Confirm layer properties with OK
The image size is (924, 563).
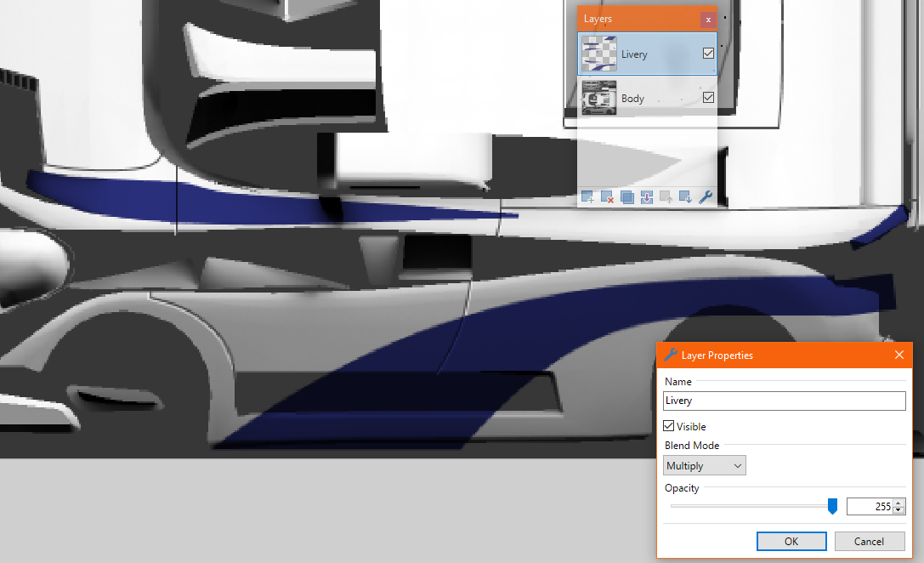tap(791, 541)
